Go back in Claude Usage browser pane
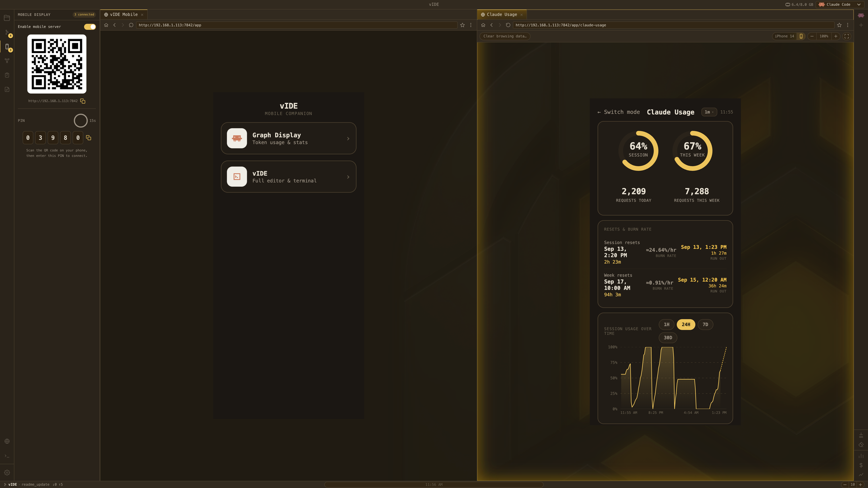 point(491,25)
